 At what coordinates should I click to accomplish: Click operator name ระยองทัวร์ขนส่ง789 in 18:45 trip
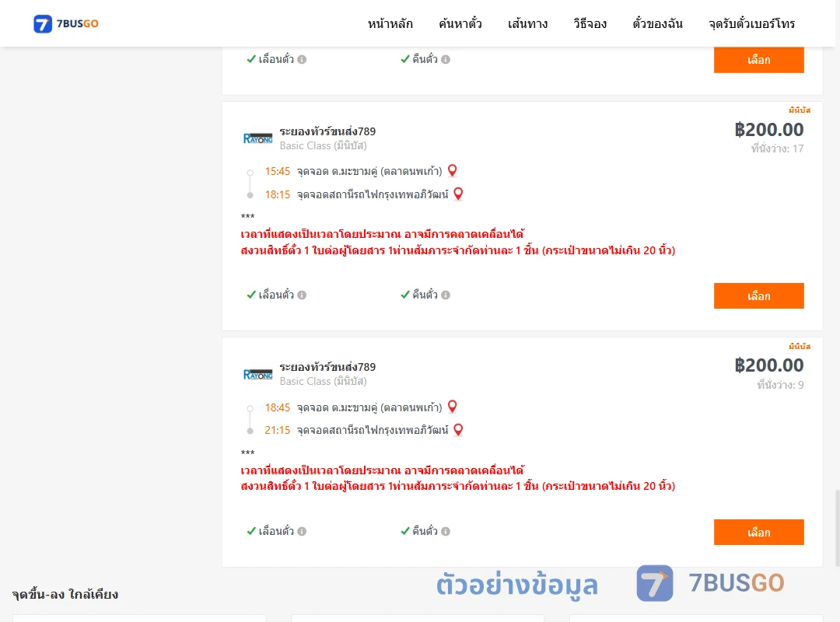click(327, 367)
